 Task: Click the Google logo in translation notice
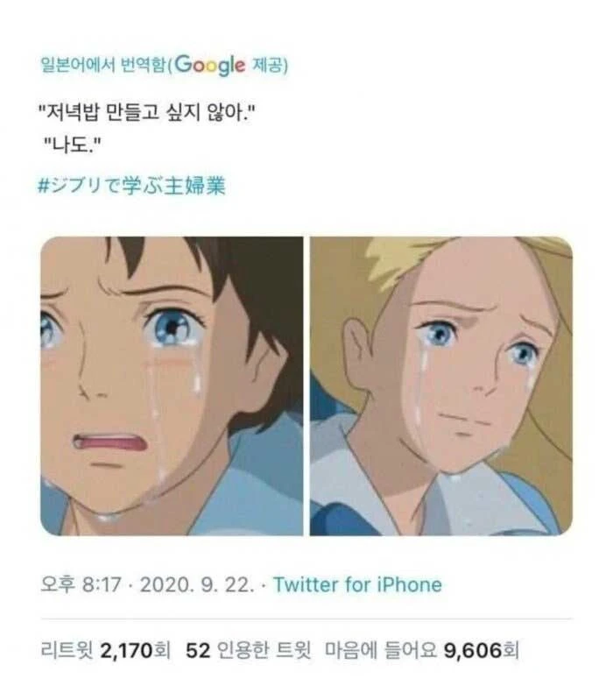(210, 66)
